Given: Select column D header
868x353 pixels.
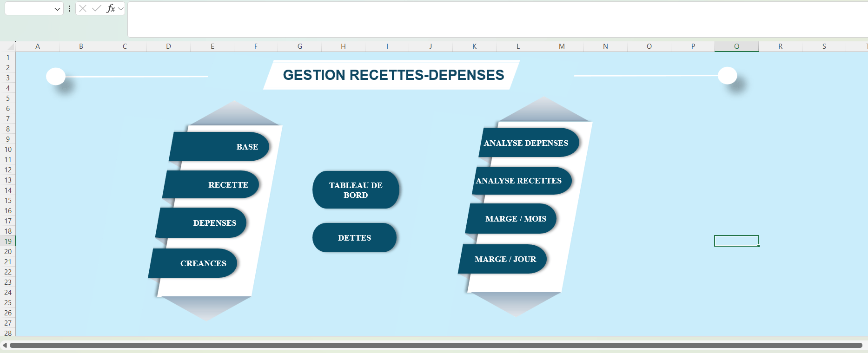Looking at the screenshot, I should [x=168, y=46].
